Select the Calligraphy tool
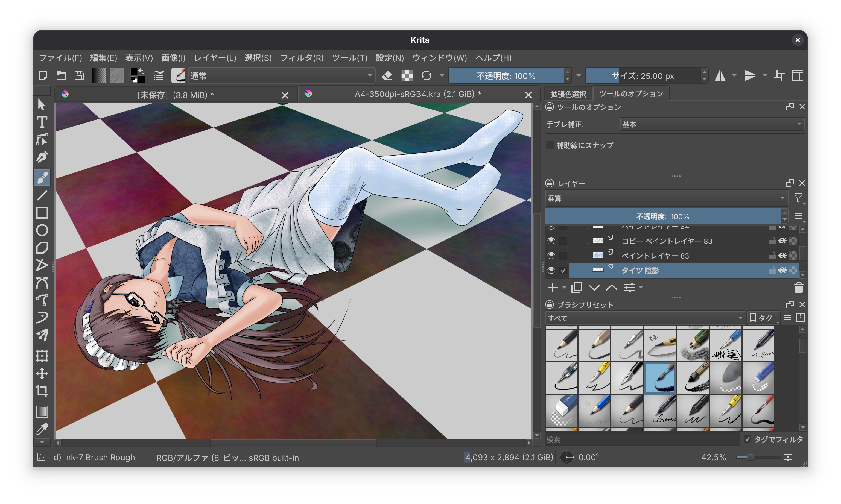Screen dimensions: 841x504 [42, 157]
